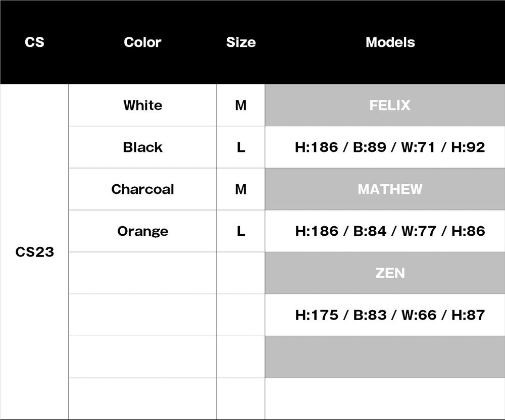The image size is (505, 420).
Task: Select the Charcoal color cell
Action: tap(142, 189)
